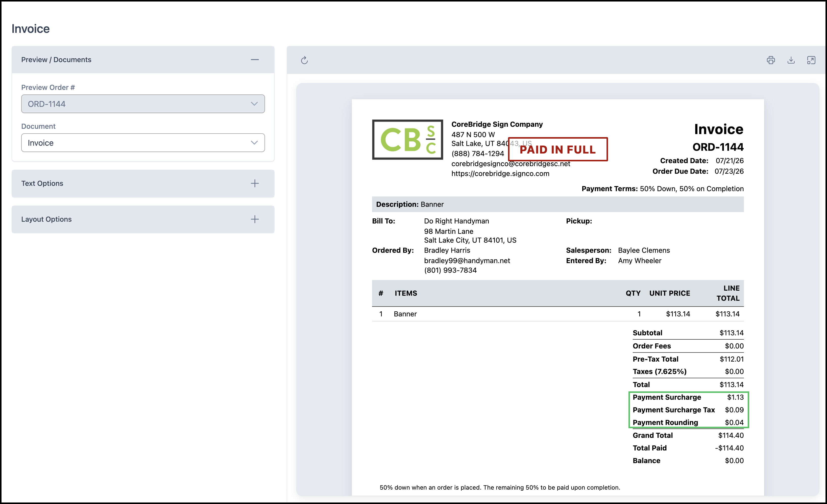The image size is (827, 504).
Task: Click the Pickup: label
Action: pyautogui.click(x=579, y=221)
